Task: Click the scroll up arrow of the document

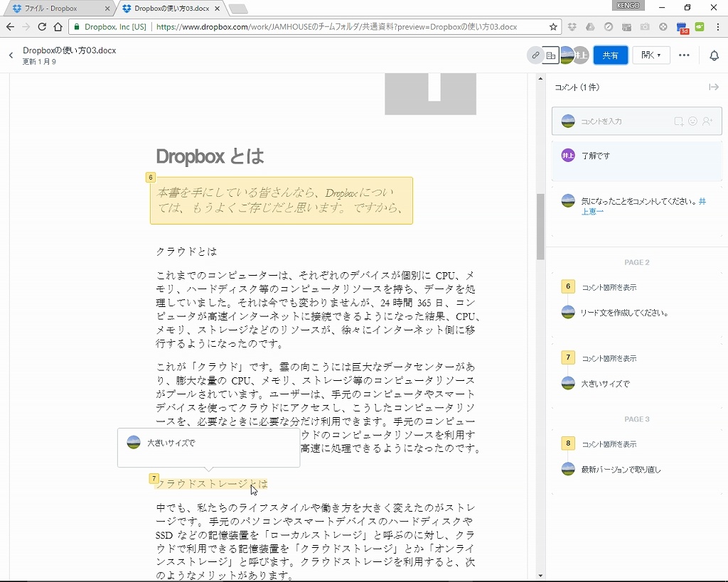Action: click(x=540, y=78)
